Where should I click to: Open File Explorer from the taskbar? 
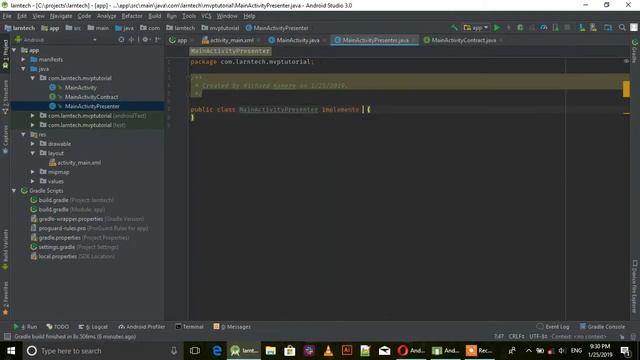270,351
